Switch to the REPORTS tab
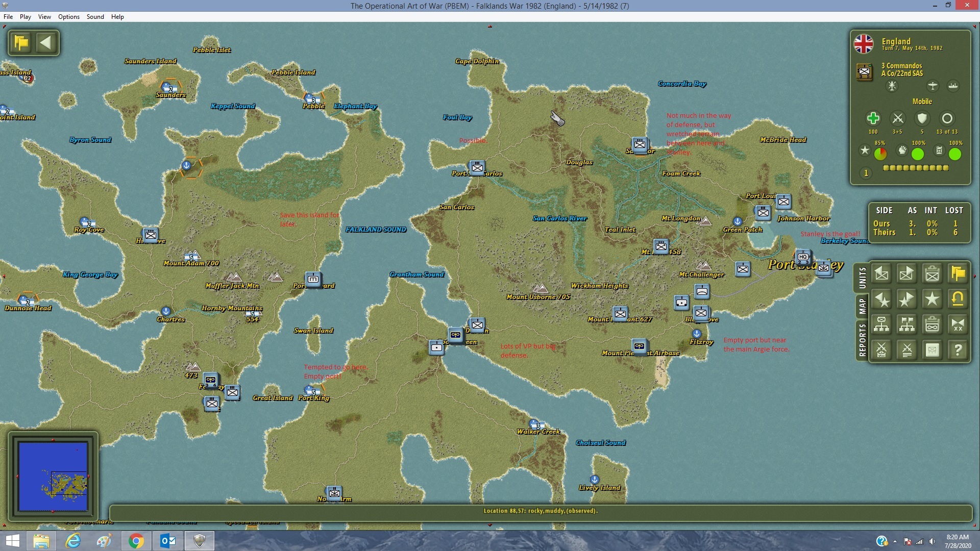The image size is (980, 551). click(x=862, y=340)
